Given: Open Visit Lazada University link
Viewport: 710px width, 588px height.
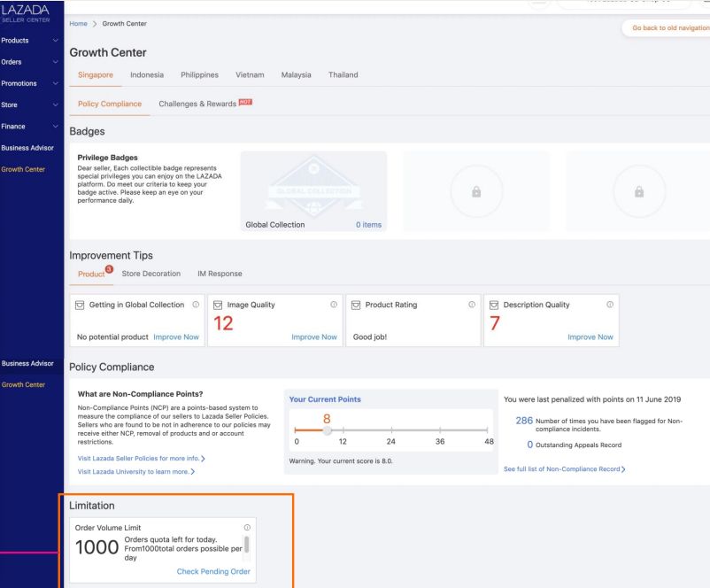Looking at the screenshot, I should (x=135, y=472).
